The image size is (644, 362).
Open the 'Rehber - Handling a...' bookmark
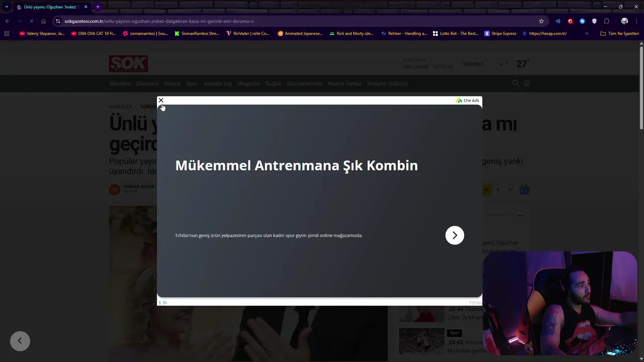[x=404, y=34]
